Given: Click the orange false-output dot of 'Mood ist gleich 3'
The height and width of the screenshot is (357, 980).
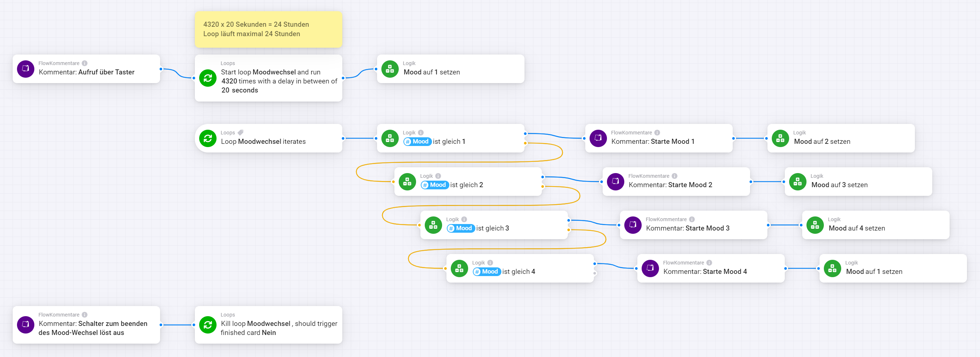Looking at the screenshot, I should (x=569, y=230).
